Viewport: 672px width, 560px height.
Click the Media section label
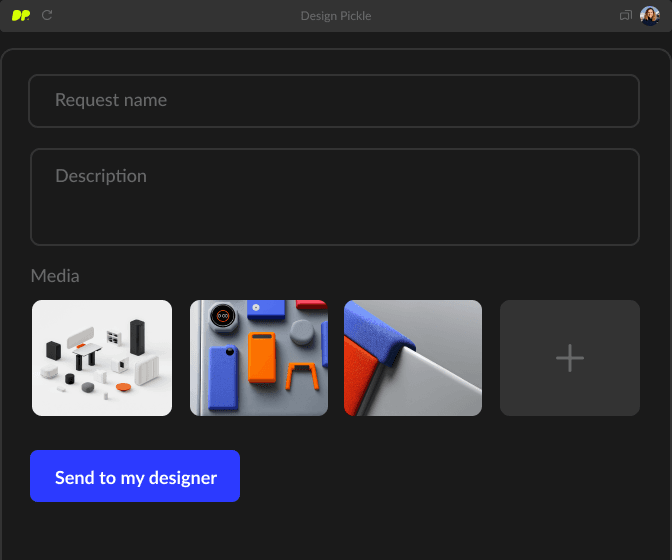(55, 276)
